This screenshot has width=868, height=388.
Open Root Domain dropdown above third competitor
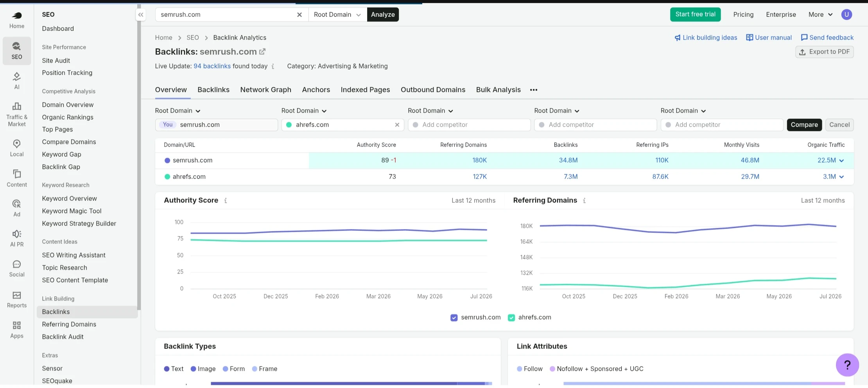pos(430,111)
